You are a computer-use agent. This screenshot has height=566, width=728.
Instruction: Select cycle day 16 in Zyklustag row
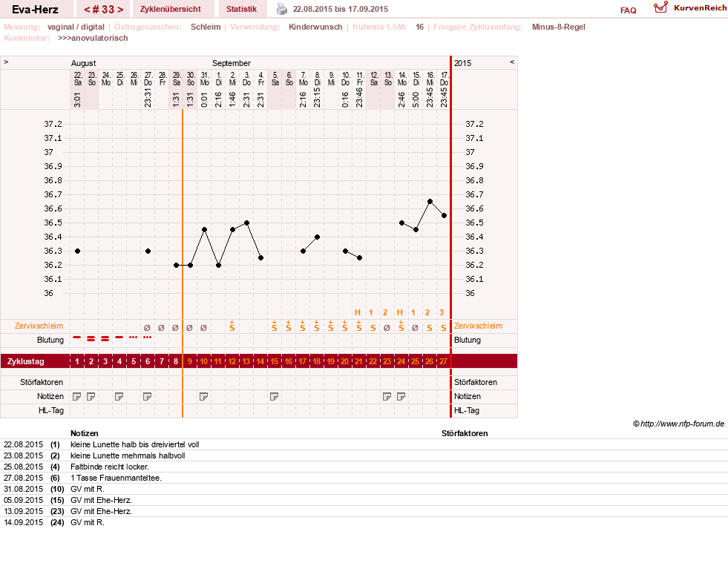click(x=289, y=361)
